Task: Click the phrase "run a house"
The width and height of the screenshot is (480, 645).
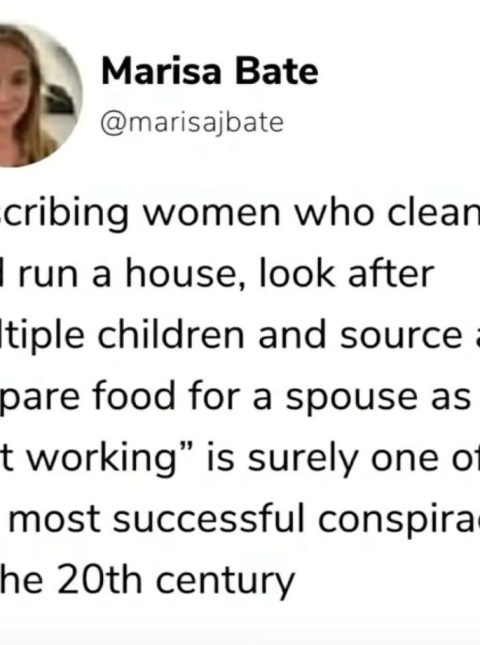Action: click(x=128, y=274)
